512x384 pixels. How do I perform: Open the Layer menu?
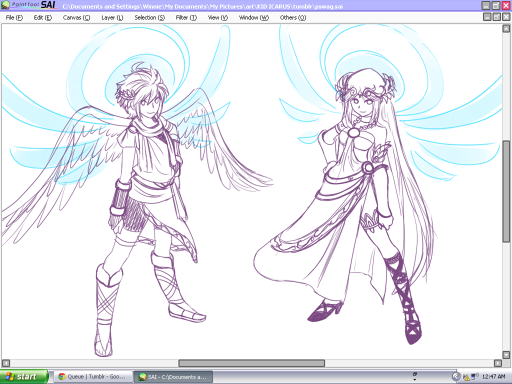coord(112,18)
